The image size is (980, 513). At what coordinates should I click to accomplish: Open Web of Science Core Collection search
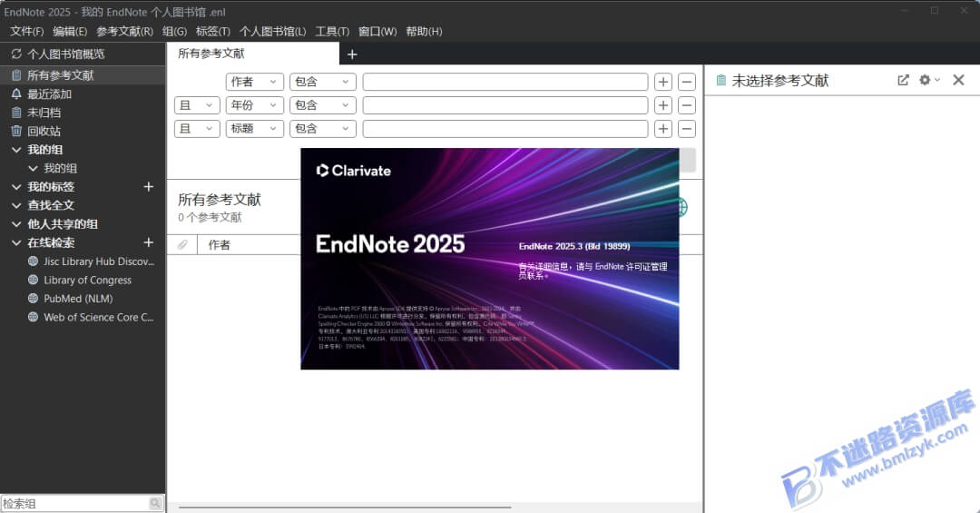coord(99,317)
